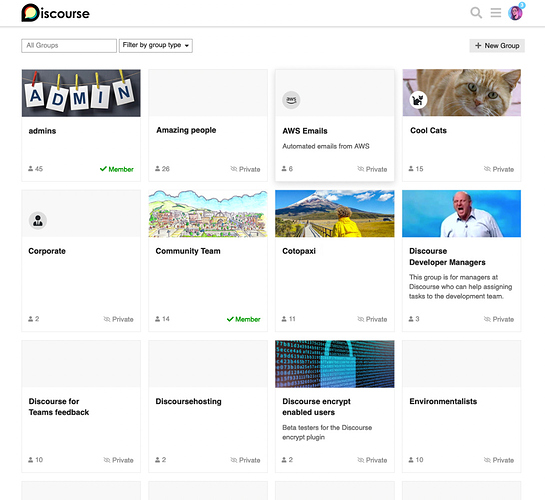
Task: Open the Cool Cats group title
Action: 428,131
